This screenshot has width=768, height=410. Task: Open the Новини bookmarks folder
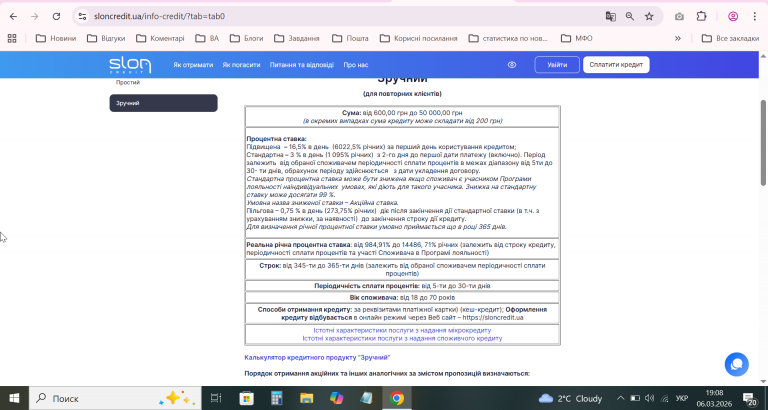[56, 38]
